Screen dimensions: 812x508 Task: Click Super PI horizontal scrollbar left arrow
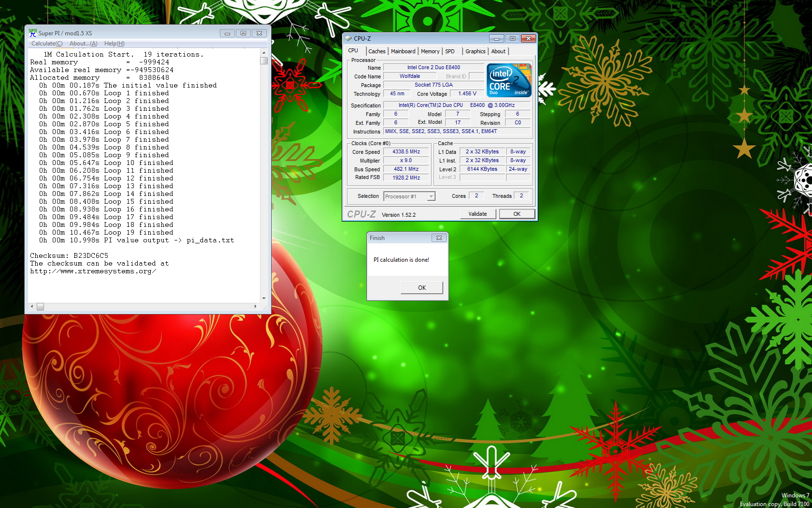tap(32, 307)
